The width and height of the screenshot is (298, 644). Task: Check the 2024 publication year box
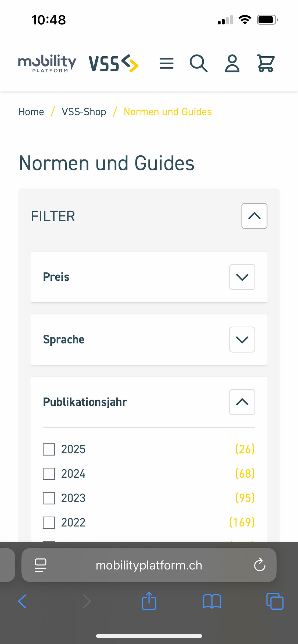point(49,474)
